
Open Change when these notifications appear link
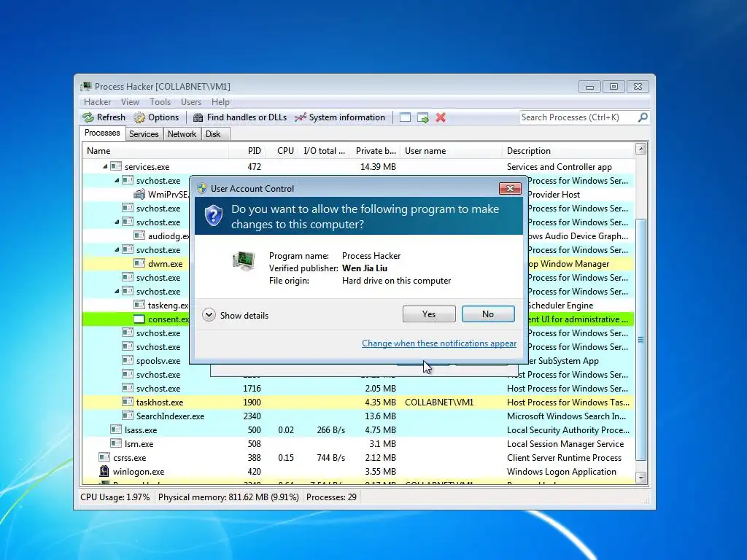click(438, 343)
